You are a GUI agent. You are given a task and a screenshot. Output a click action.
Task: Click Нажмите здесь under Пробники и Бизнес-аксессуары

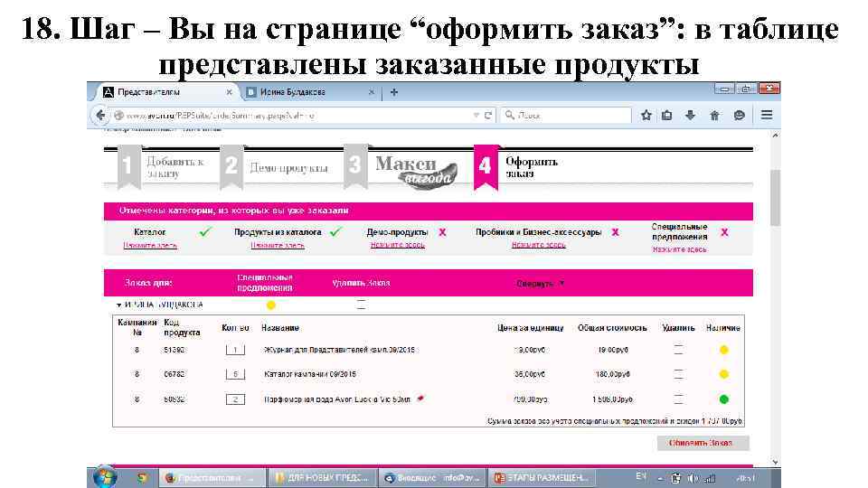pos(538,245)
